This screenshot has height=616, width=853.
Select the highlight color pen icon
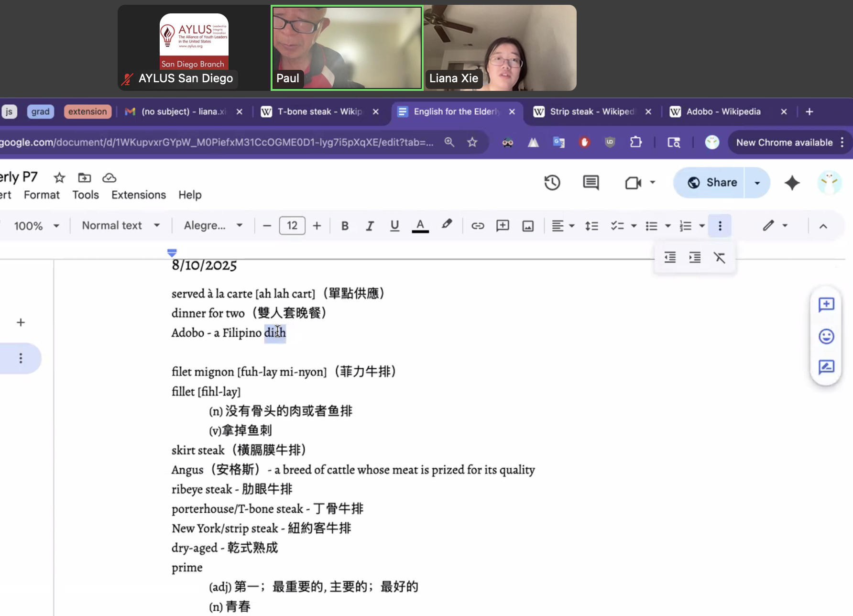(447, 225)
